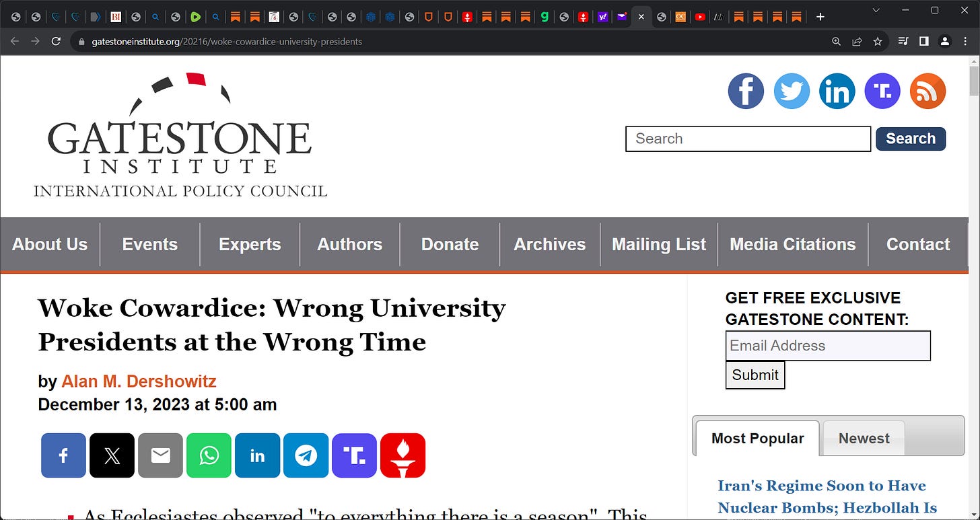
Task: Click the article title 'Woke Cowardice' heading
Action: pos(272,325)
